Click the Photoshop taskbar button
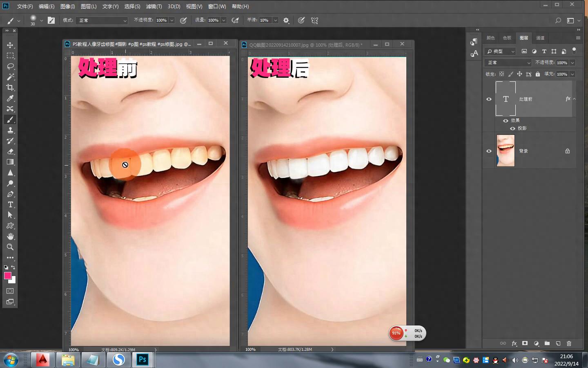 click(x=142, y=360)
